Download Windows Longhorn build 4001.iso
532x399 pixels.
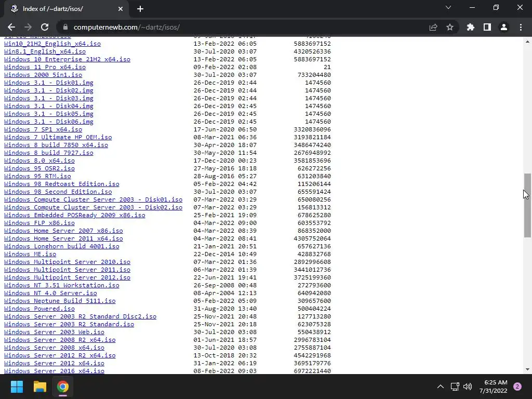(x=62, y=247)
